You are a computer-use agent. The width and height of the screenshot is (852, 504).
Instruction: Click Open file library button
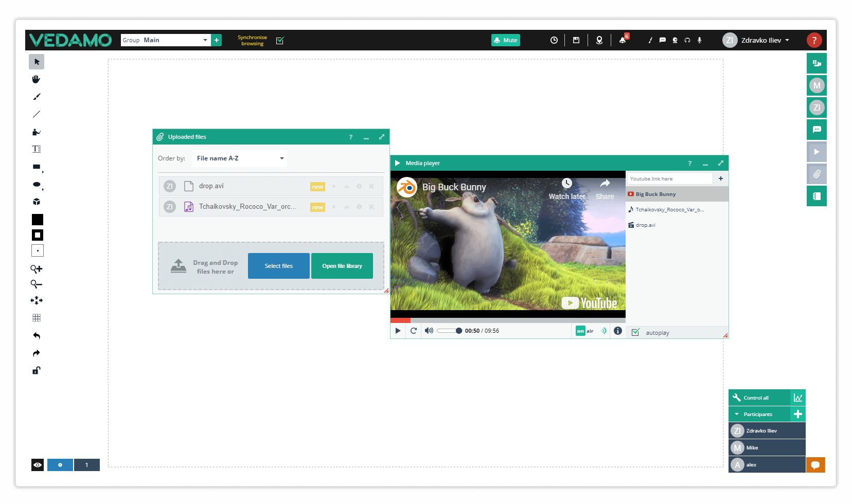point(342,266)
